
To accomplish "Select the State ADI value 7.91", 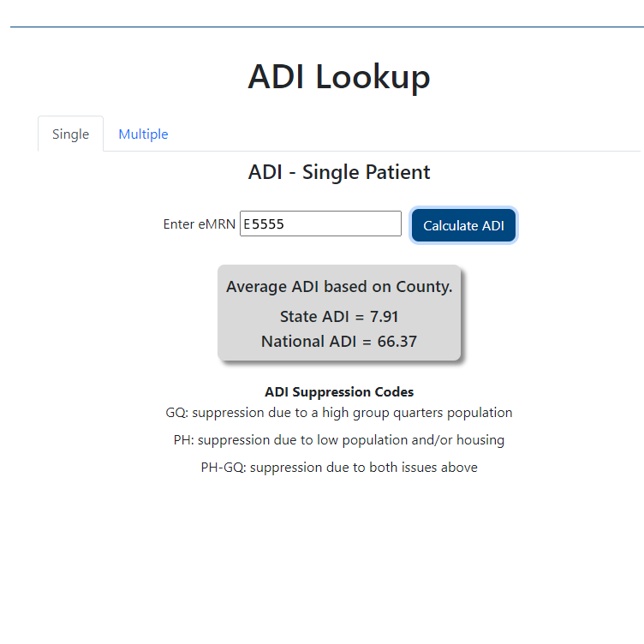I will [385, 317].
